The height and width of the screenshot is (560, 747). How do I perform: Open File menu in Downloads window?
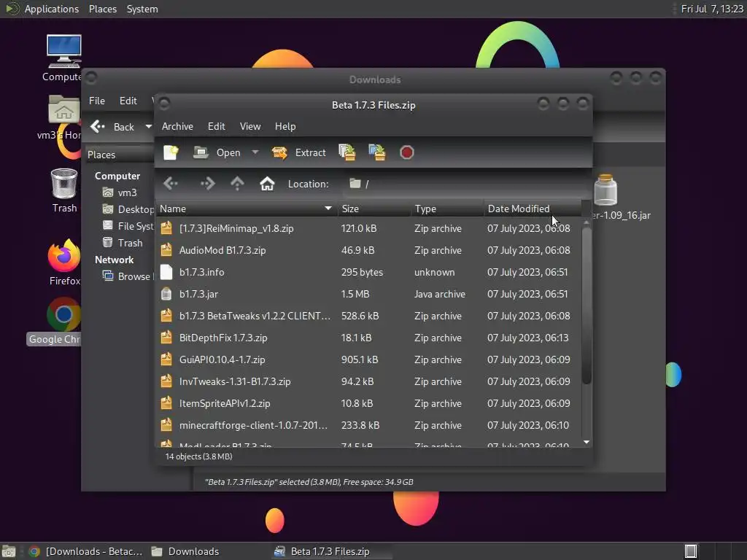[97, 101]
